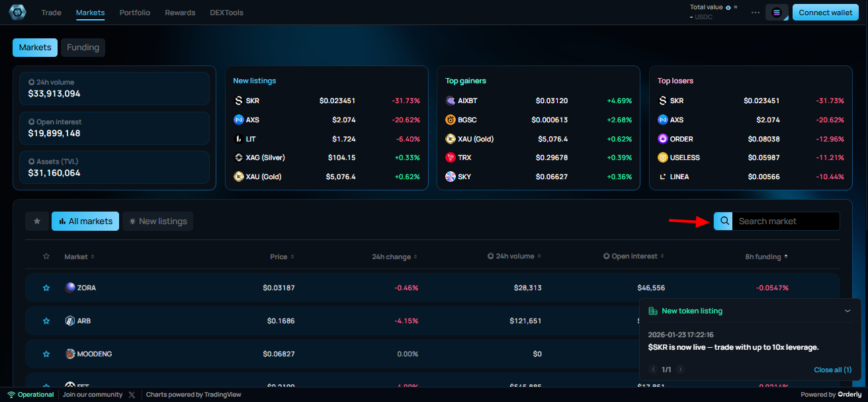Click the New listings card heading
The width and height of the screenshot is (868, 402).
(255, 81)
